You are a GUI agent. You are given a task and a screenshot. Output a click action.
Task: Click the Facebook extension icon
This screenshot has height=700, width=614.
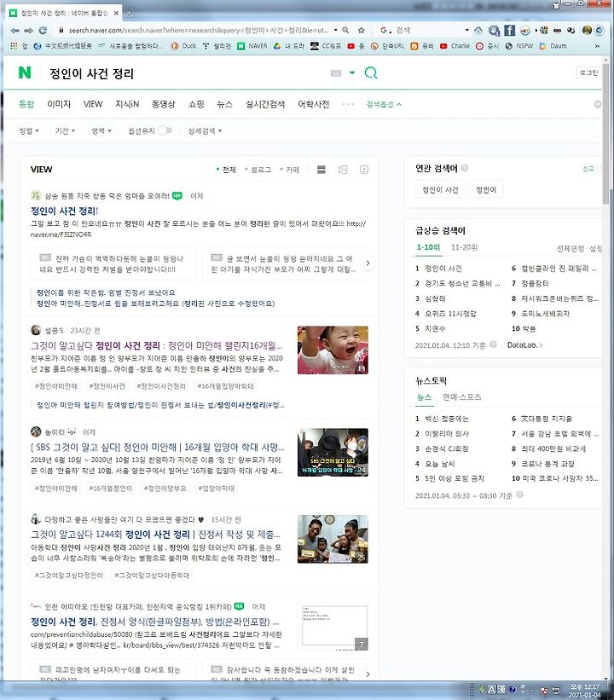click(509, 30)
